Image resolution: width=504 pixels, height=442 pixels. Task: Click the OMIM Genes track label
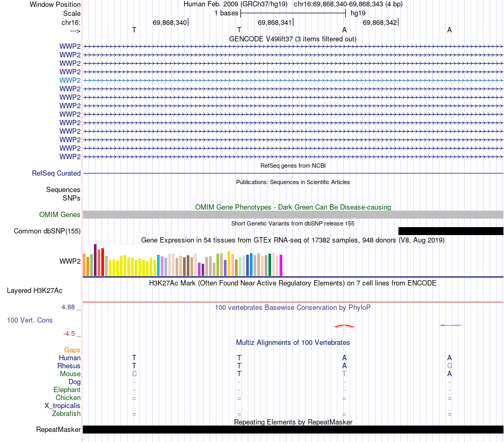pyautogui.click(x=59, y=215)
